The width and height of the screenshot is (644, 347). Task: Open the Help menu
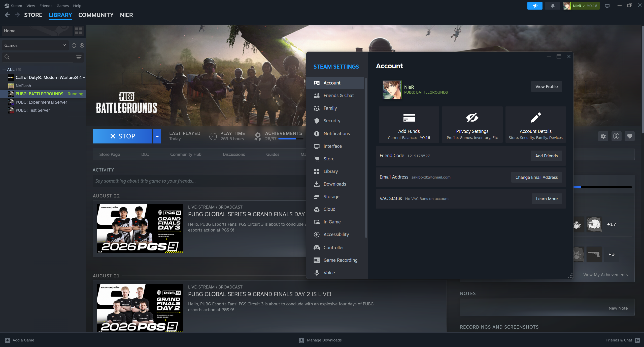pos(77,6)
